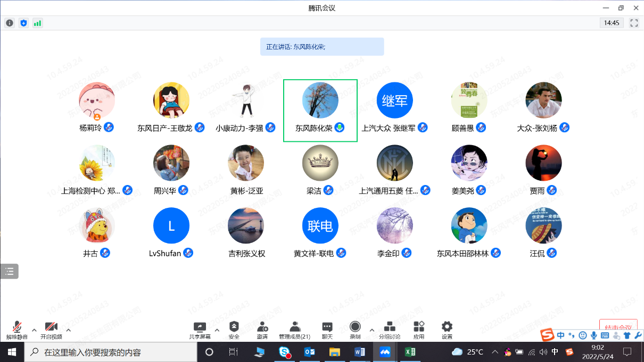Open the 设置 settings gear

point(447,330)
